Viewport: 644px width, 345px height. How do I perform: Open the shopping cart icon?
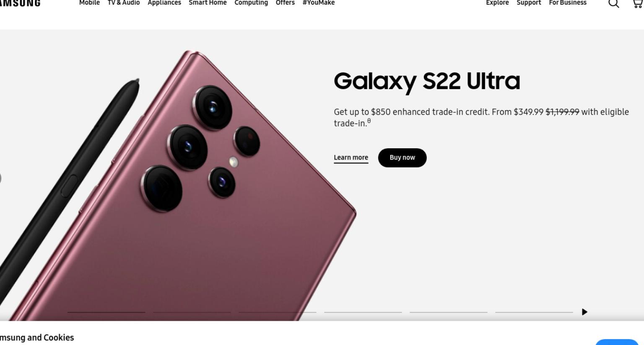tap(638, 3)
